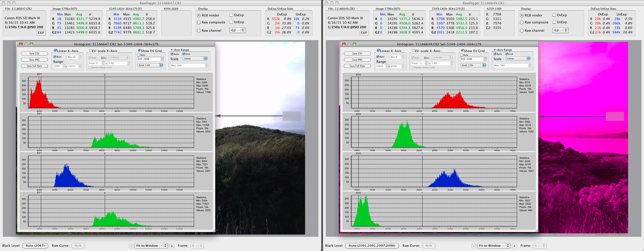This screenshot has height=251, width=644.
Task: Select Raw composite display mode for 311A6647.CR2
Action: (x=199, y=22)
